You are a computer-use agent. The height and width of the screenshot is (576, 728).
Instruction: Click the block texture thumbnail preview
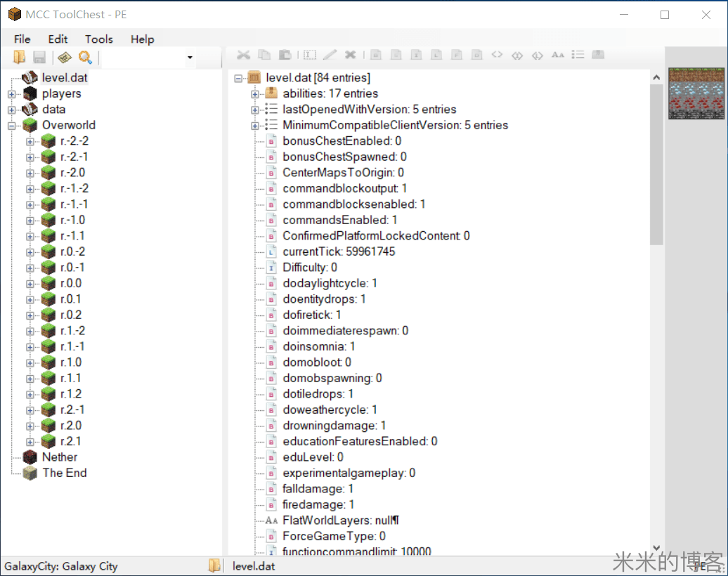696,93
